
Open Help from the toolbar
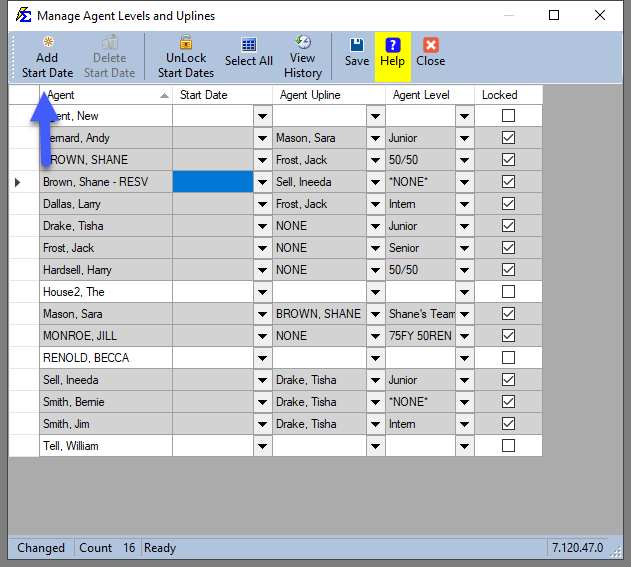tap(392, 45)
